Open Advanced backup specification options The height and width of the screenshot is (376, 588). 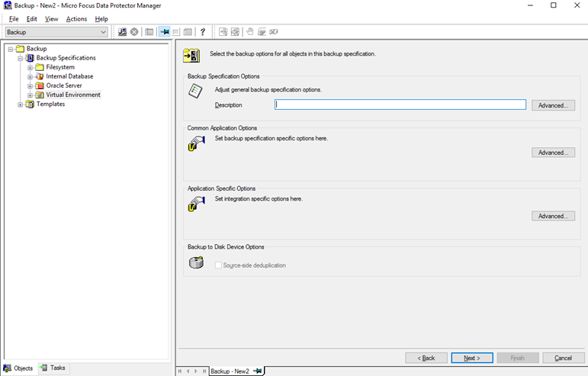click(553, 105)
